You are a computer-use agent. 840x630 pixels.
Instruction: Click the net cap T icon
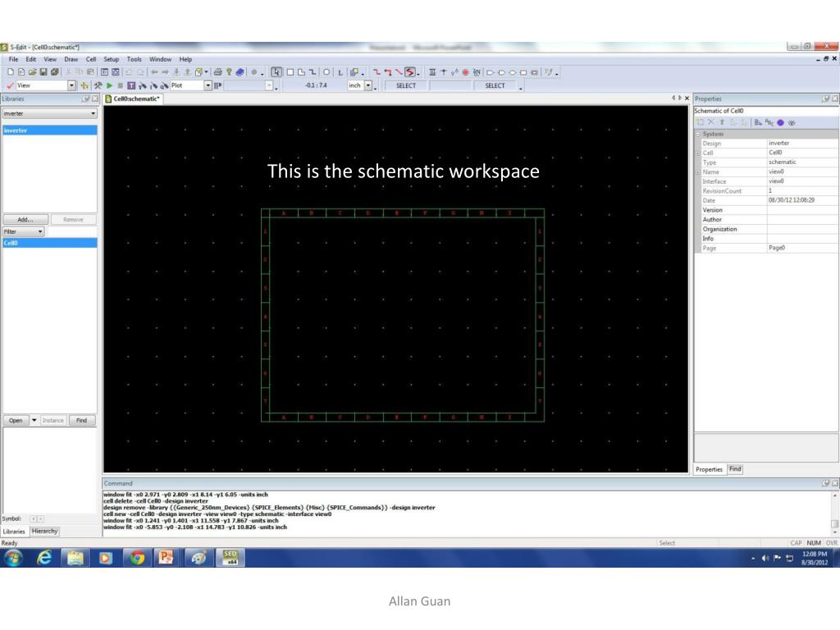coord(444,72)
